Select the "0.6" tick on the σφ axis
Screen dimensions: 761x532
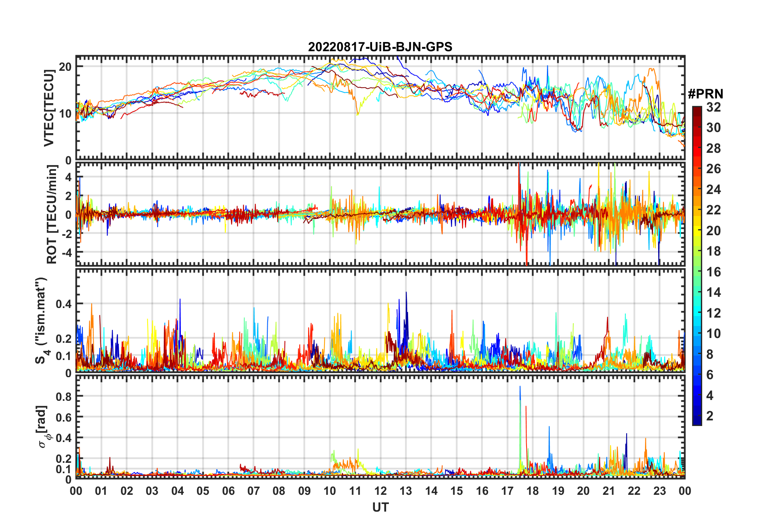pos(64,417)
